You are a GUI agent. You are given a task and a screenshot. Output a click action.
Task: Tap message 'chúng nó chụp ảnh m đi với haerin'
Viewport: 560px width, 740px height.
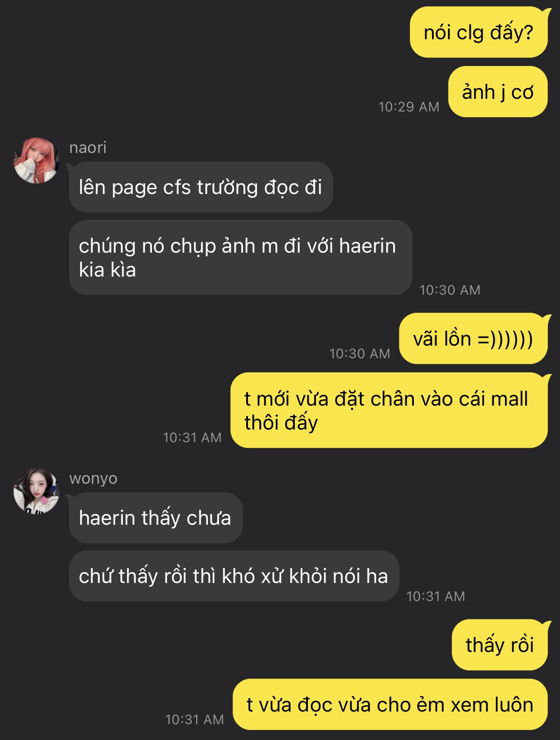pos(240,258)
